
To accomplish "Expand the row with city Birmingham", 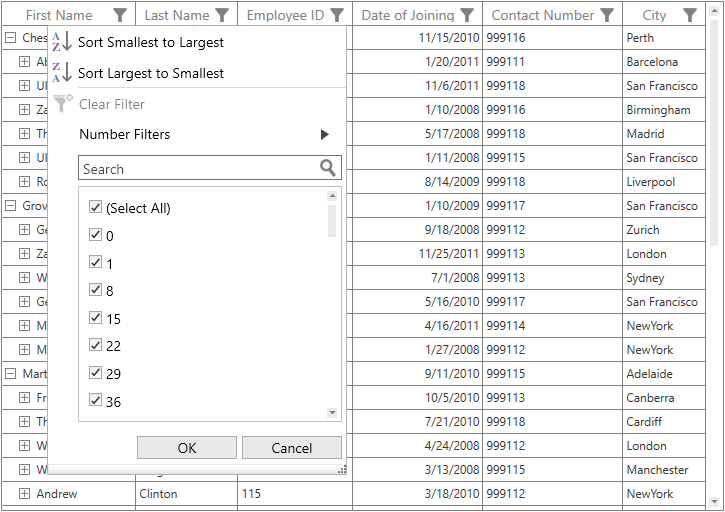I will pos(25,110).
